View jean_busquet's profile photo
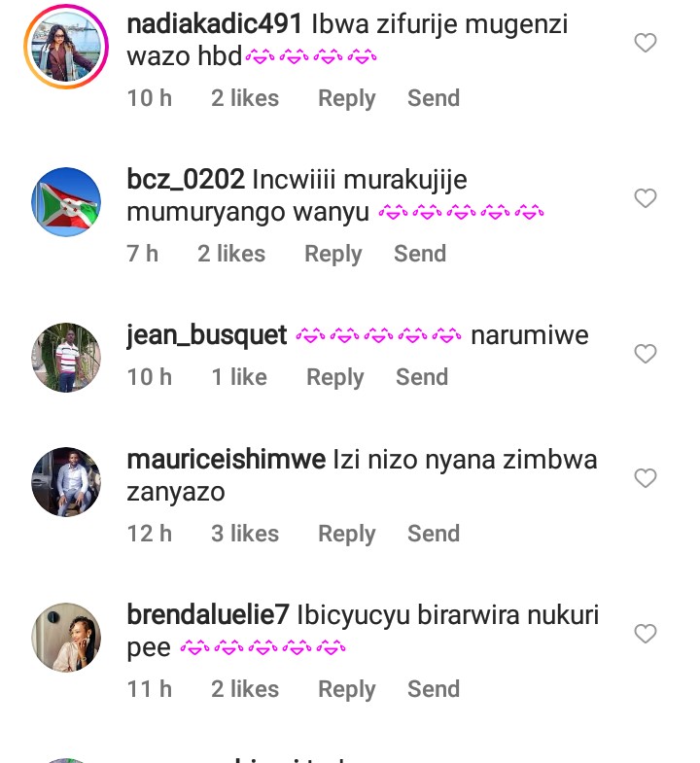This screenshot has width=700, height=763. tap(66, 358)
